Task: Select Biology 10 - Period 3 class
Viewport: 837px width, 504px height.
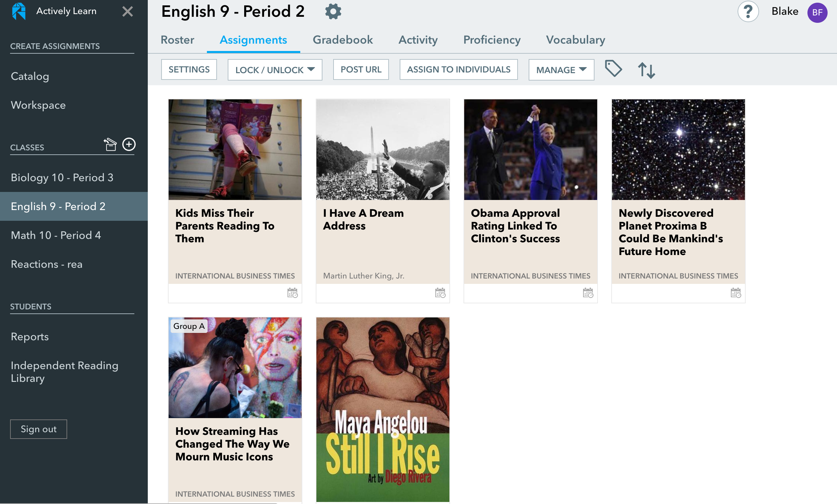Action: (62, 178)
